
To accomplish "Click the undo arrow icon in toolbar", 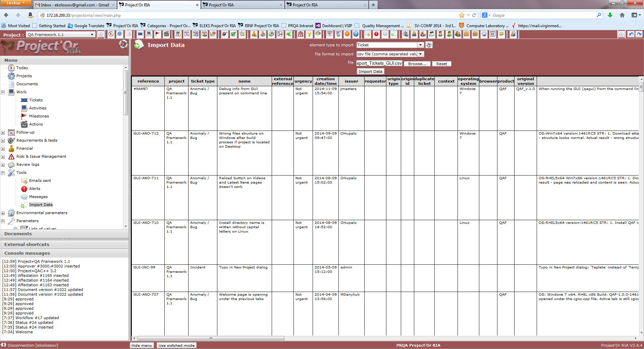I will (x=631, y=34).
